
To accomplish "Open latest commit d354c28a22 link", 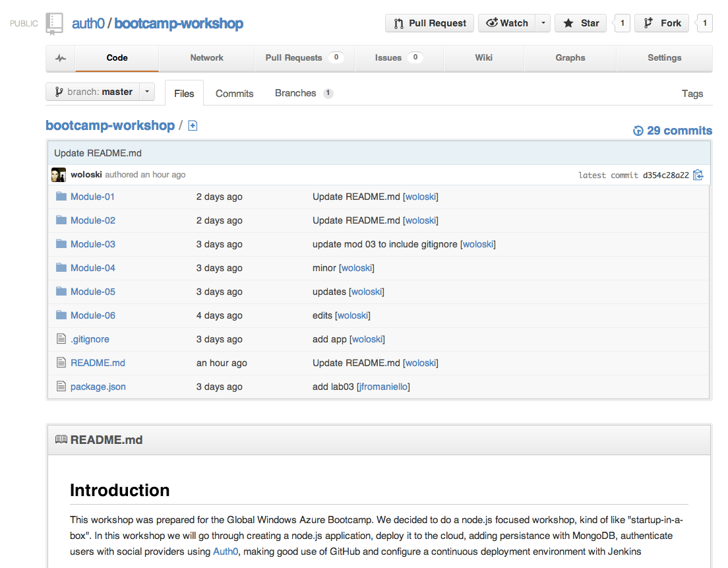I will (666, 175).
